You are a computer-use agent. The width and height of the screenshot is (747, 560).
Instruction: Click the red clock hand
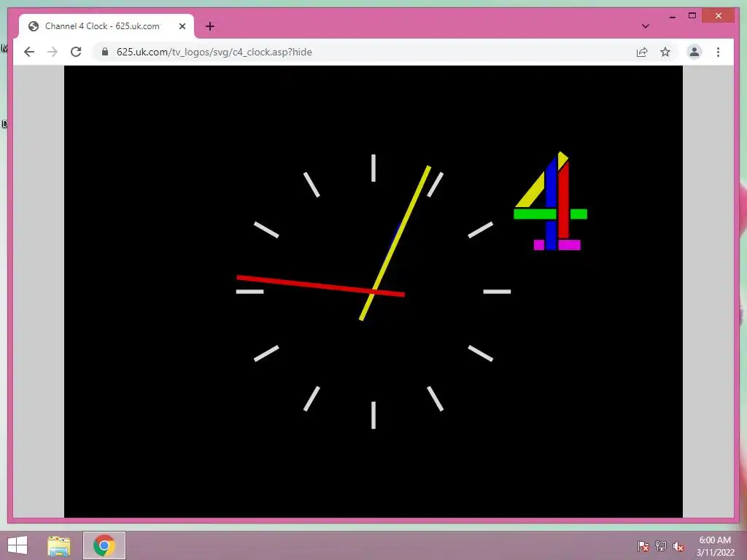(x=321, y=286)
